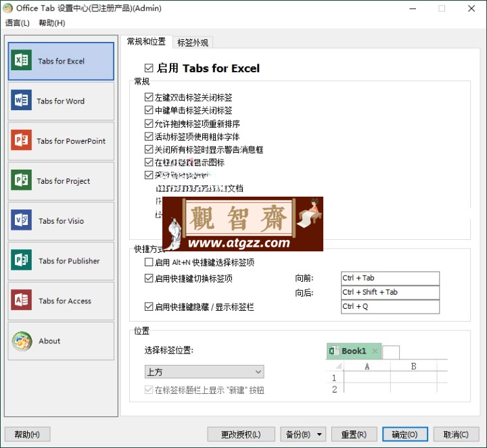The width and height of the screenshot is (487, 448).
Task: Toggle 启用快捷键隐藏/显示标签栏 checkbox
Action: (149, 307)
